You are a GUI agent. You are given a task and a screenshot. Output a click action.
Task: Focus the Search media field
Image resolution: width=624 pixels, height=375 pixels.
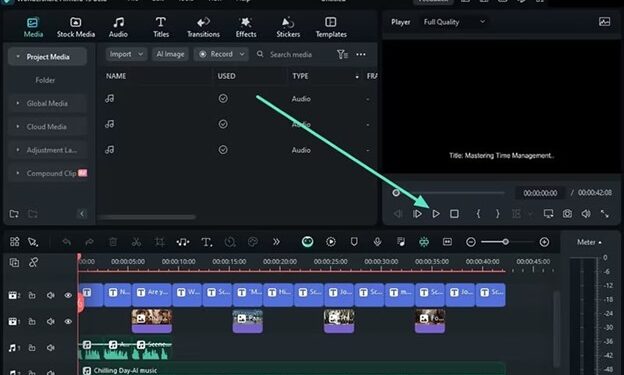[291, 55]
